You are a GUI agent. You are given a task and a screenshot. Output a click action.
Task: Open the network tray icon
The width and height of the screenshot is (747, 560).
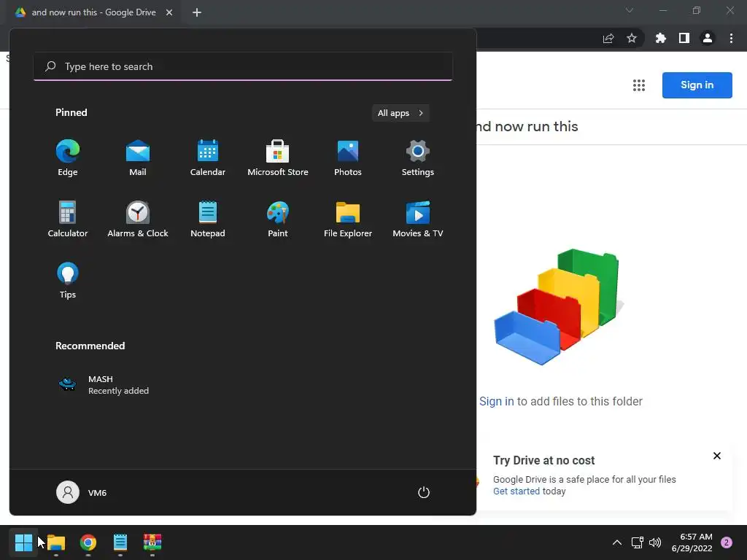637,542
